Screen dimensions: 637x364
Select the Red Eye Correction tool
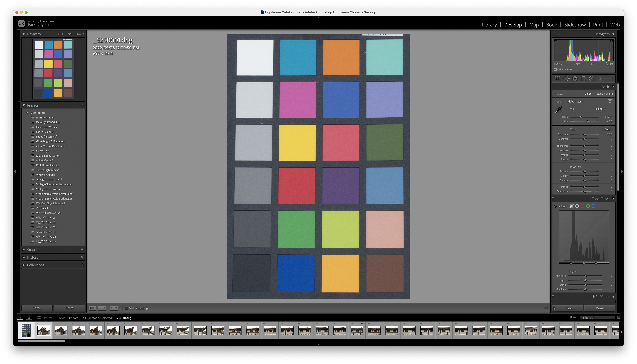(575, 79)
